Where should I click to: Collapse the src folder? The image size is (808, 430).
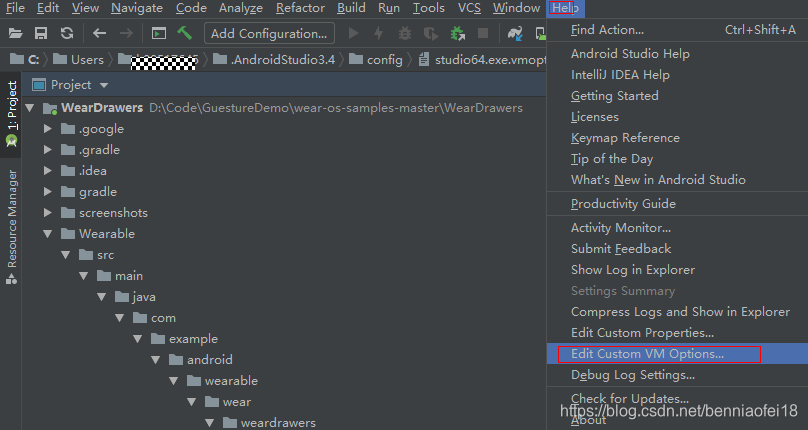[x=66, y=255]
